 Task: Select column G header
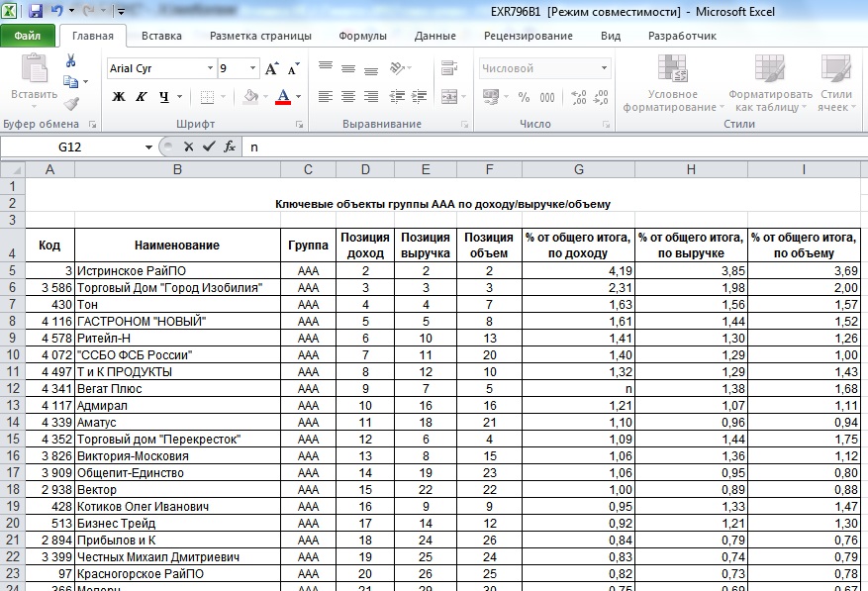[578, 169]
